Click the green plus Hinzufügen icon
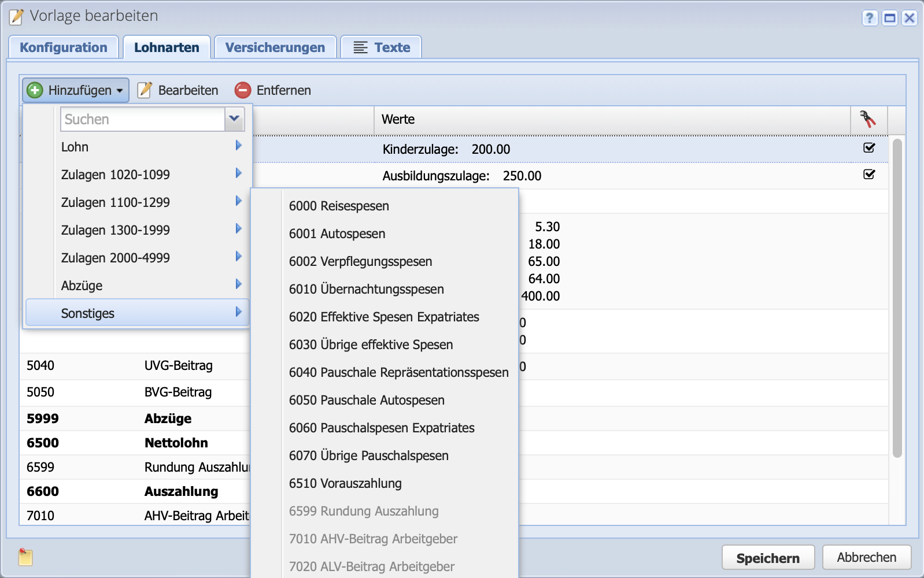The image size is (924, 578). [x=35, y=90]
